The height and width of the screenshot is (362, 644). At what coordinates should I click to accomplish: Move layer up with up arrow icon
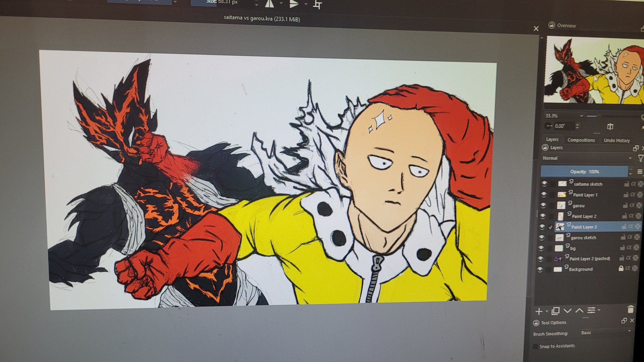pyautogui.click(x=579, y=310)
